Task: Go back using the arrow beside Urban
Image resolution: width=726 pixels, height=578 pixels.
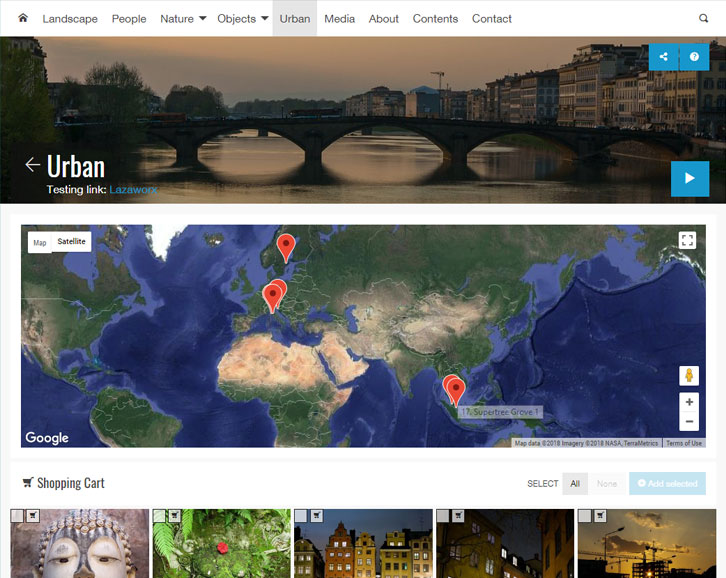Action: click(33, 165)
